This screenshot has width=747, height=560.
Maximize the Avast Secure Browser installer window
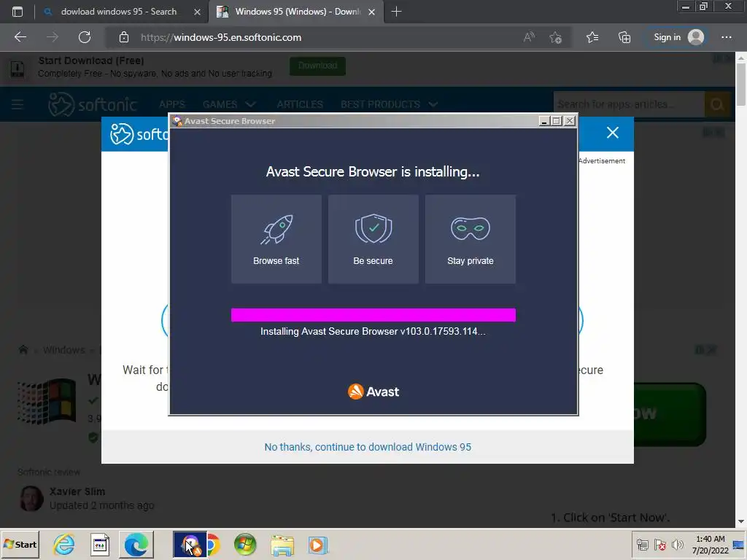[x=557, y=121]
